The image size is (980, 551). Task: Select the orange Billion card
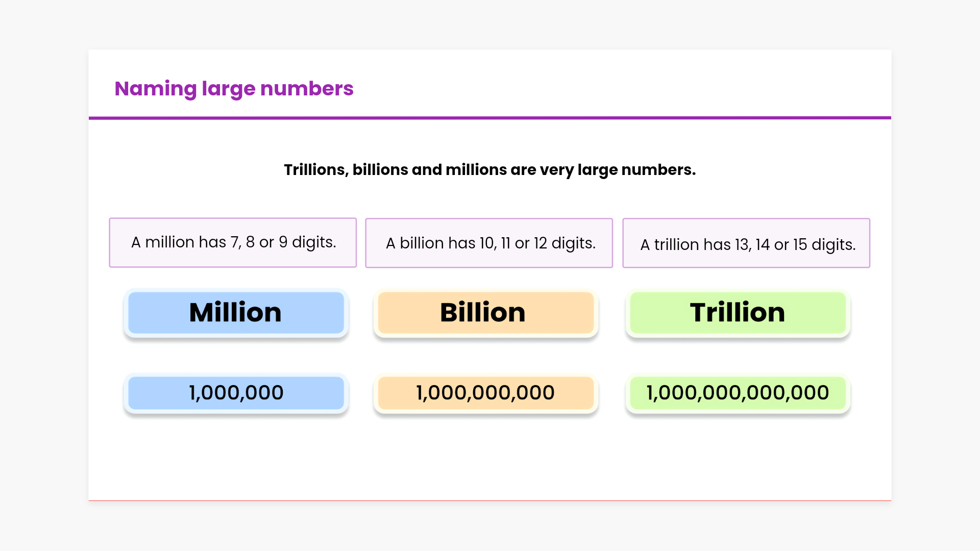pyautogui.click(x=485, y=312)
